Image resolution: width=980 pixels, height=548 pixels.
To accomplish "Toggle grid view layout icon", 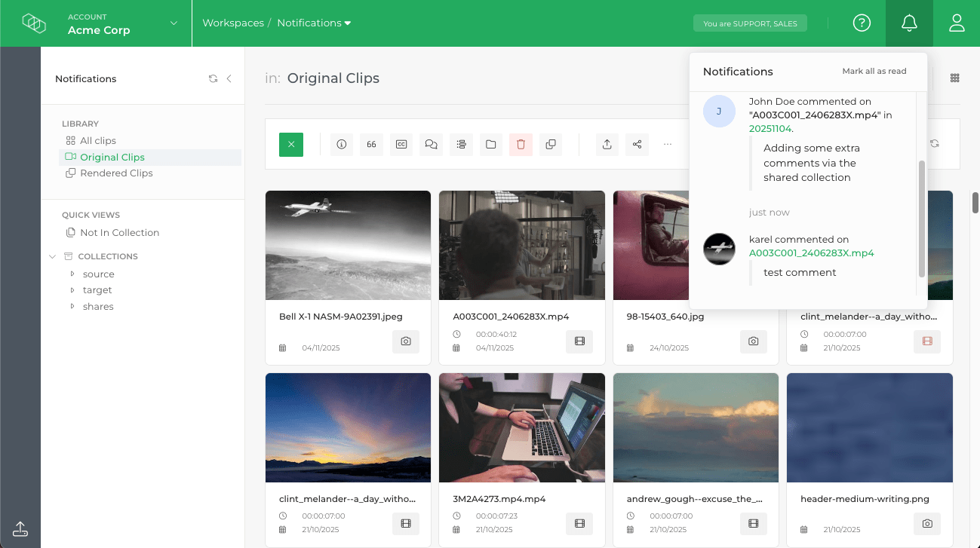I will click(954, 78).
